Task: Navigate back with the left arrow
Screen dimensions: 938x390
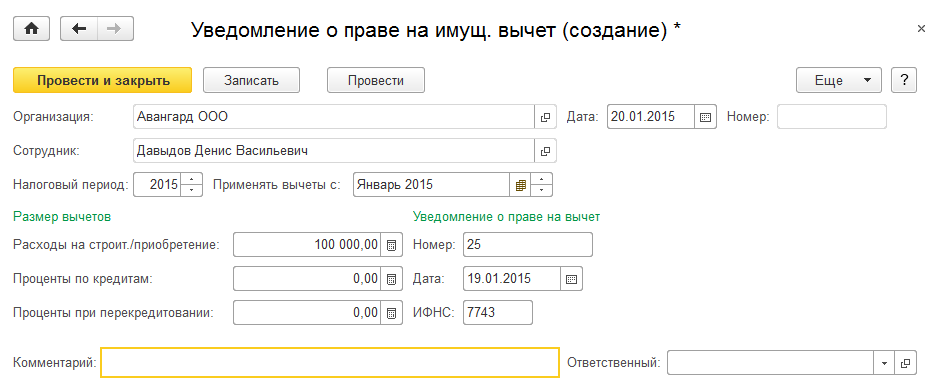Action: [79, 29]
